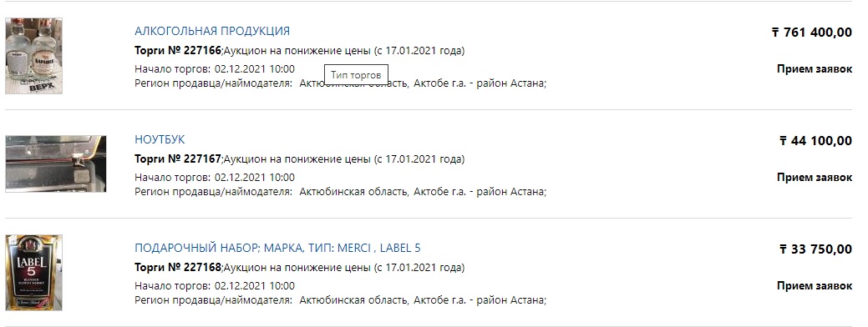Select auction number Торги № 227166
This screenshot has width=868, height=327.
pyautogui.click(x=178, y=51)
